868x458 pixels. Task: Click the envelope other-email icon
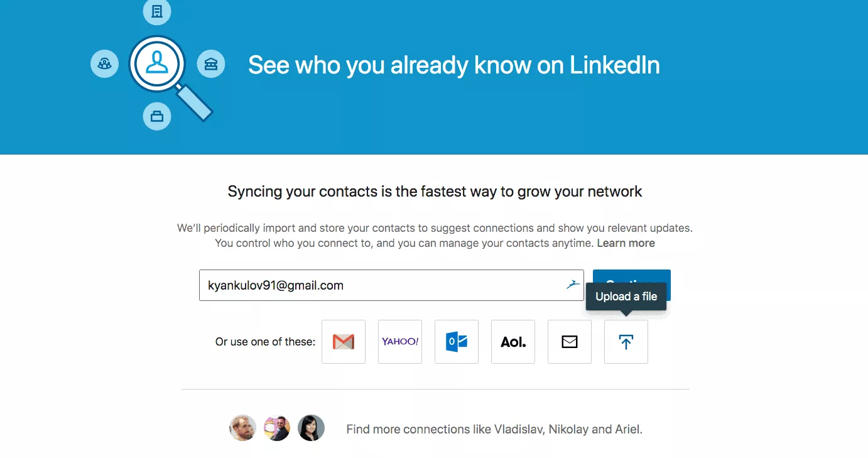pos(570,342)
